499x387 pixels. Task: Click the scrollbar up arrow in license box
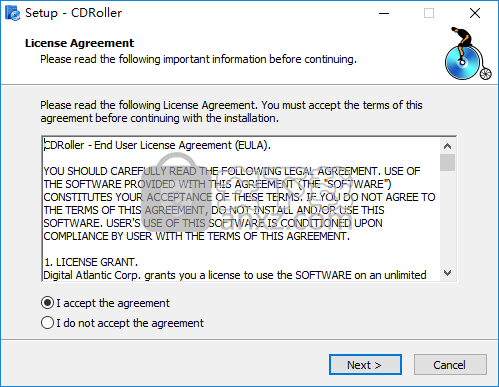pyautogui.click(x=448, y=146)
